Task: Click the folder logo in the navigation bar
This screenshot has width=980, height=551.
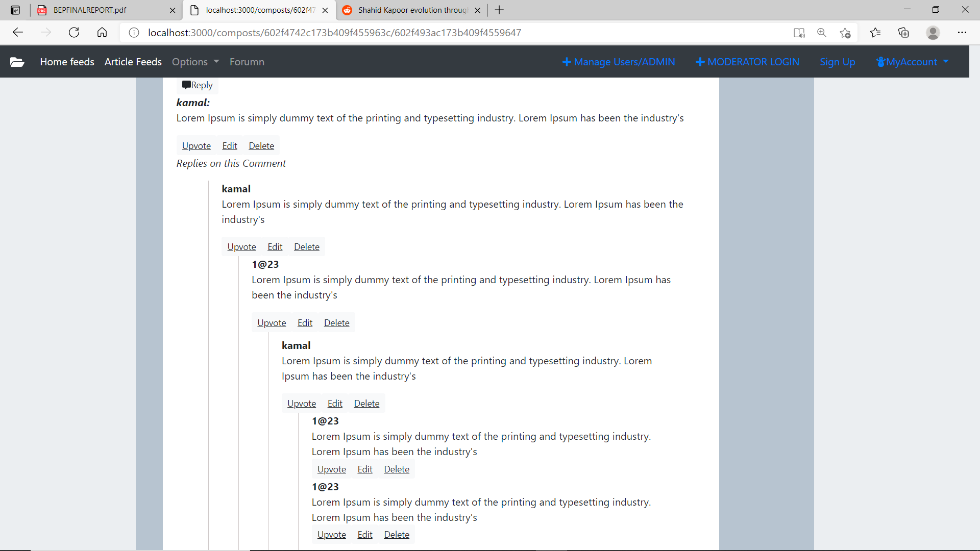Action: (17, 62)
